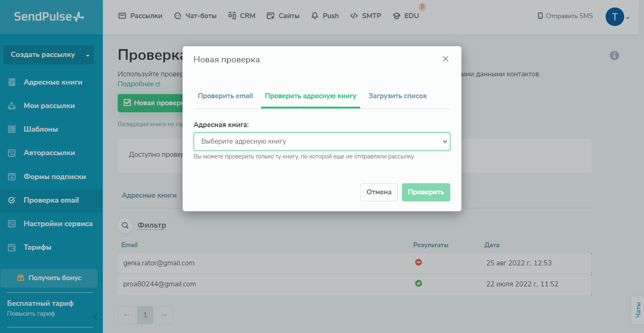Click the gift icon on Получить бонус
This screenshot has height=333, width=644.
tap(21, 278)
